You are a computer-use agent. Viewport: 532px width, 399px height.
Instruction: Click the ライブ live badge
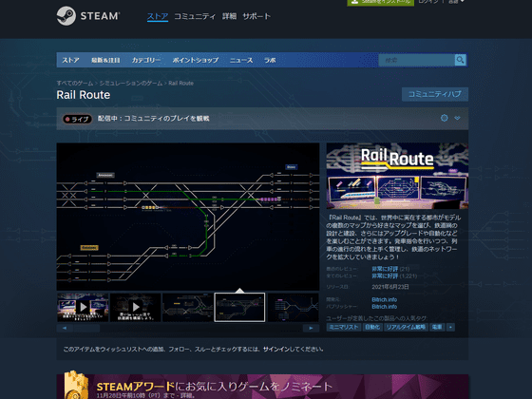pos(77,119)
